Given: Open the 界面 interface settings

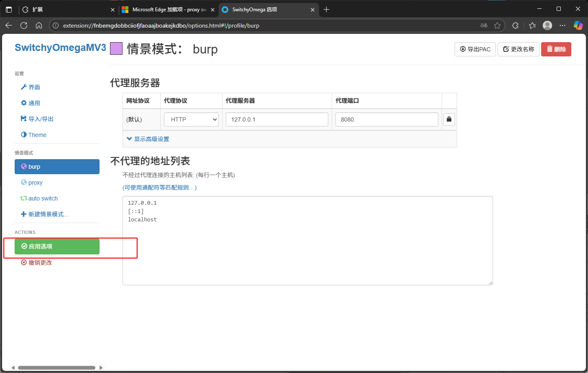Looking at the screenshot, I should pos(31,87).
